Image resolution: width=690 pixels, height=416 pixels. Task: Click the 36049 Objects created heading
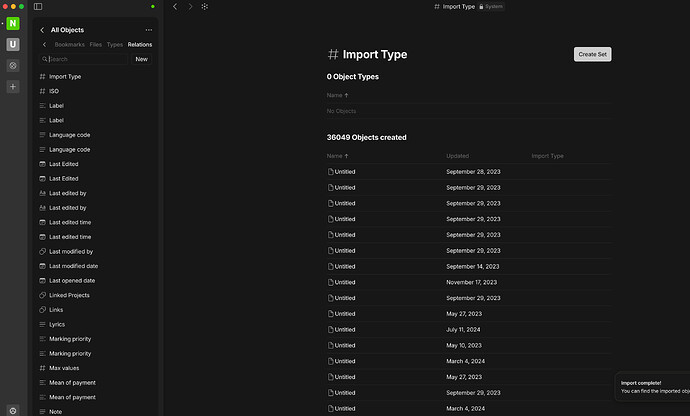tap(367, 137)
